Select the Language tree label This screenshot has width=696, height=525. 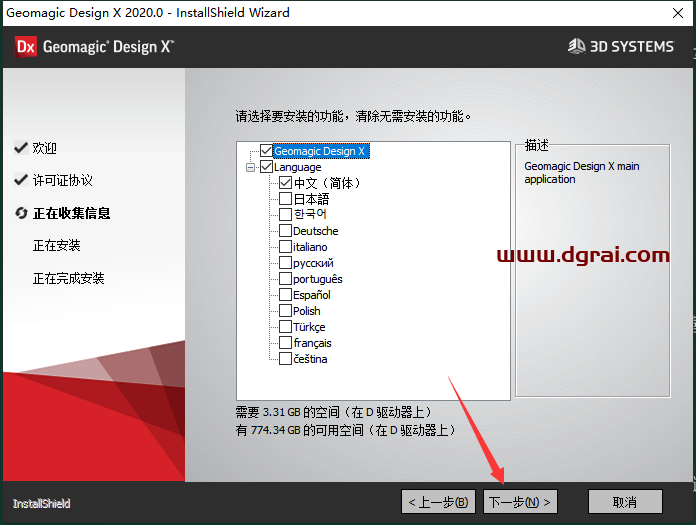[297, 167]
